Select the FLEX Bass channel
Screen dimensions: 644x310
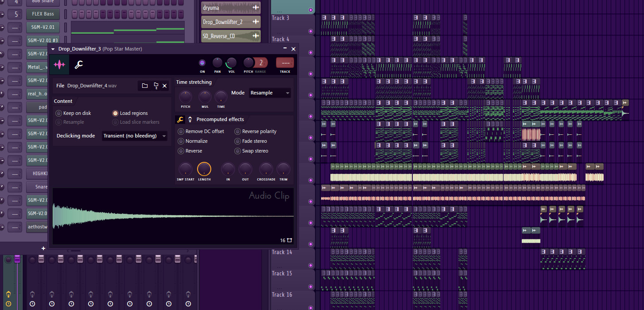[x=42, y=14]
